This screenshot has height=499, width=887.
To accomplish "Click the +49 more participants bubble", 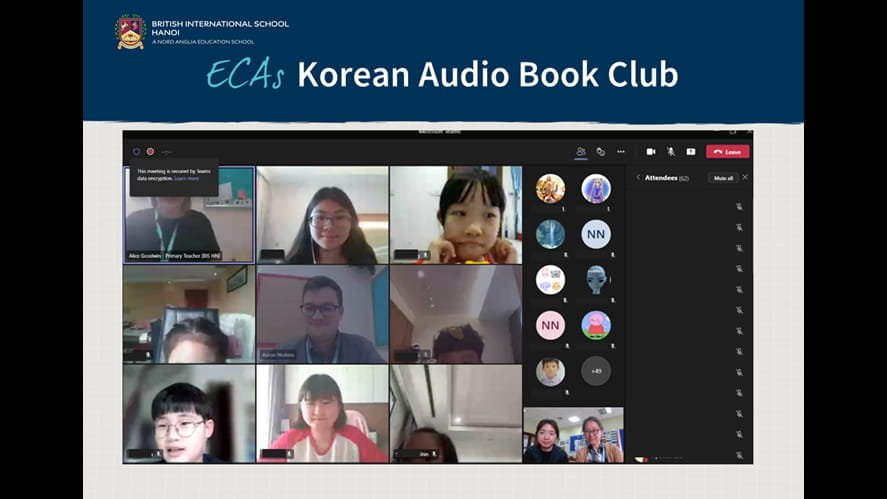I will click(596, 371).
